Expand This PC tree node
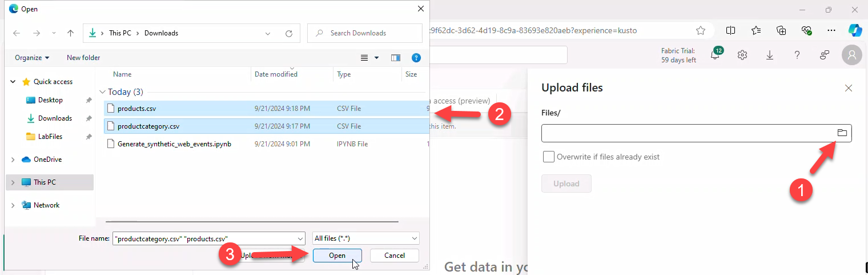 [13, 182]
